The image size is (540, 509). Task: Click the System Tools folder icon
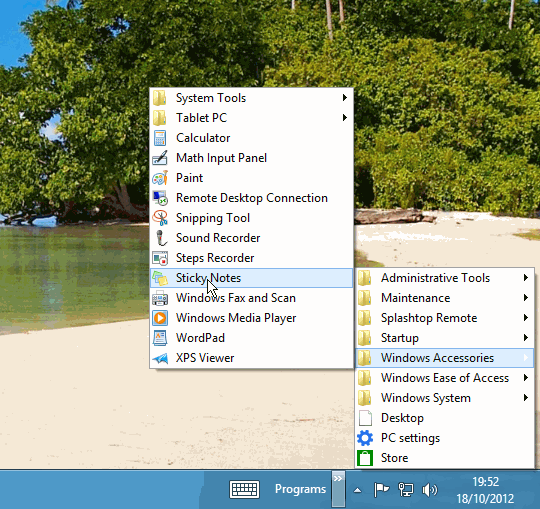coord(159,98)
